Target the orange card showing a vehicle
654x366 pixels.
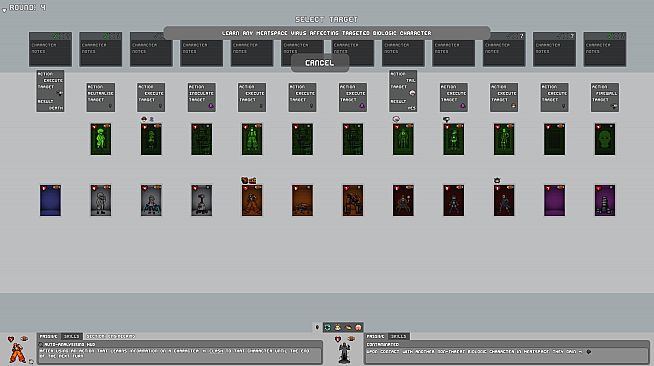click(302, 201)
